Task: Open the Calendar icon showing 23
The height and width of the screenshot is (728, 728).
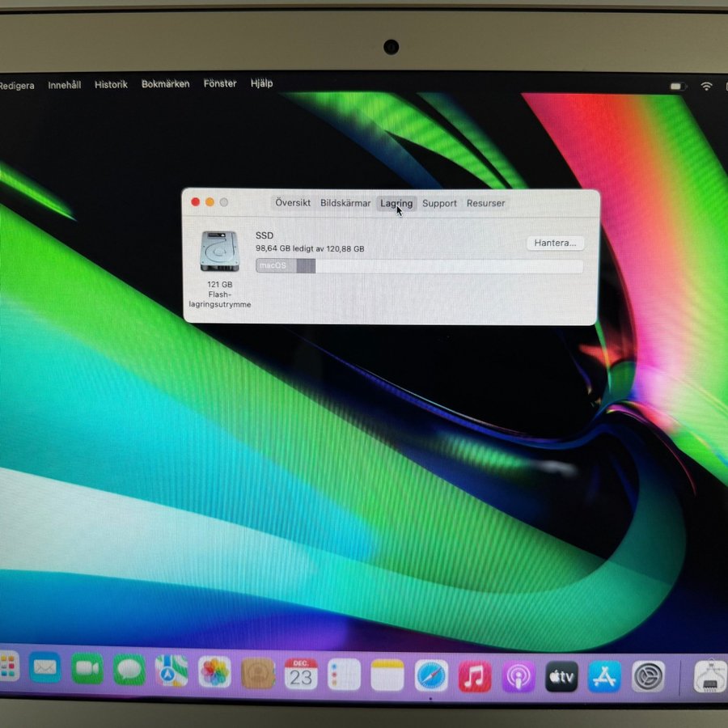Action: point(300,674)
